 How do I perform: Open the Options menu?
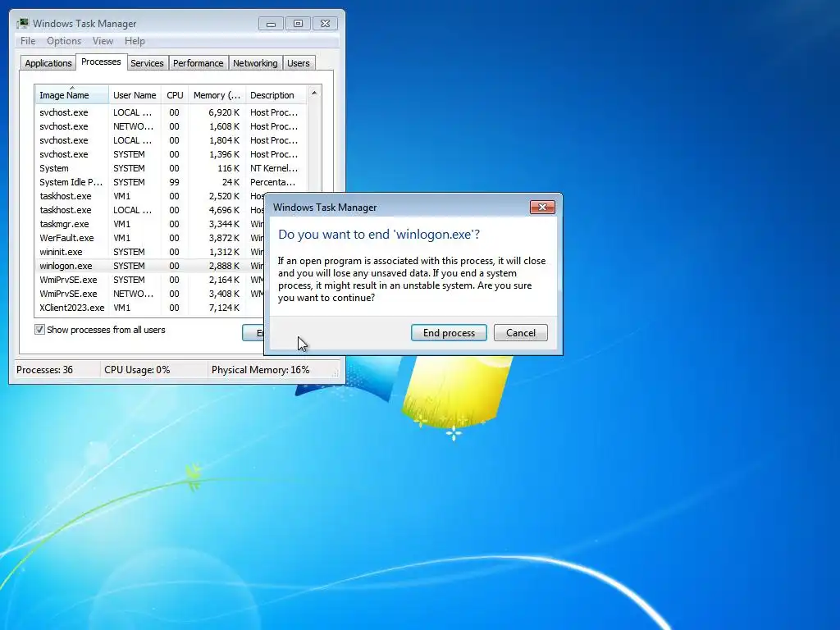[64, 41]
